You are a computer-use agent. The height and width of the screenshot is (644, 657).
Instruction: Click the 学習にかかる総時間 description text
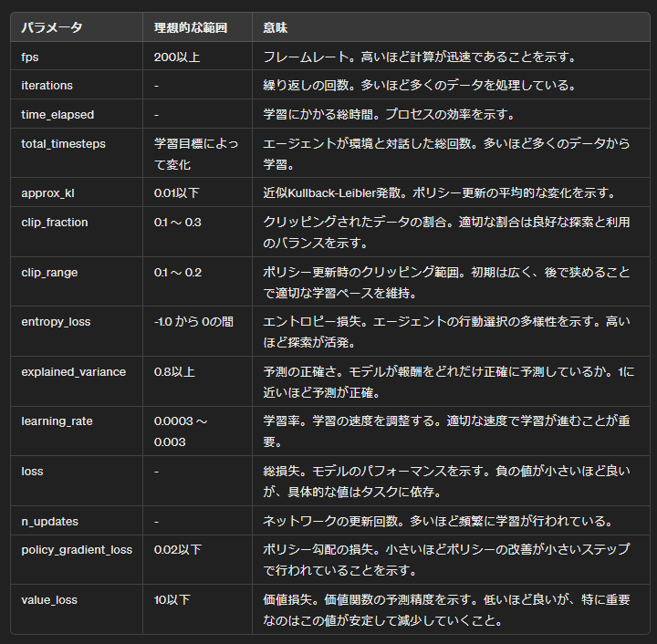tap(389, 114)
